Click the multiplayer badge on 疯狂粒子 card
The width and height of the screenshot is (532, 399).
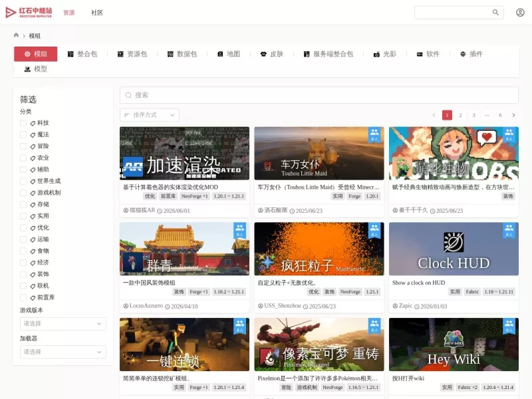tap(374, 230)
